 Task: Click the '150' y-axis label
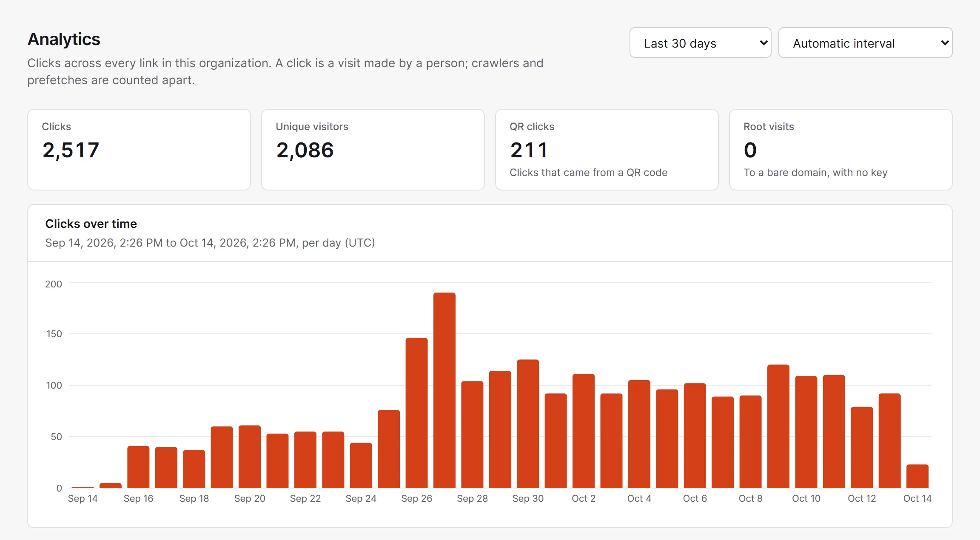click(54, 334)
